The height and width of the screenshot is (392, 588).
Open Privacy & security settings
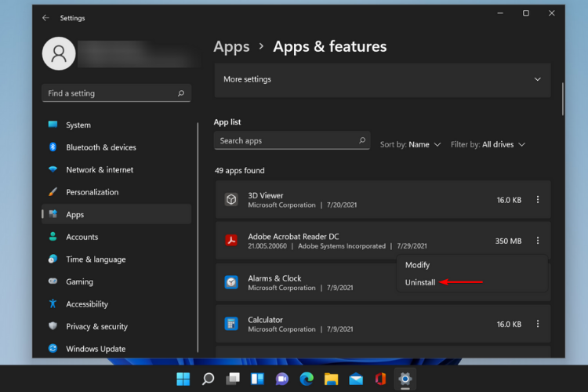96,326
